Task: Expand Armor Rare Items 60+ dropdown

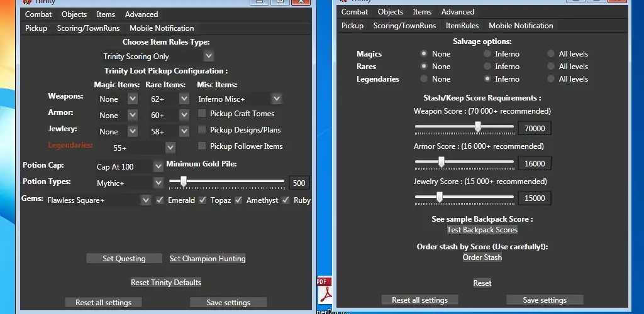Action: pyautogui.click(x=184, y=115)
